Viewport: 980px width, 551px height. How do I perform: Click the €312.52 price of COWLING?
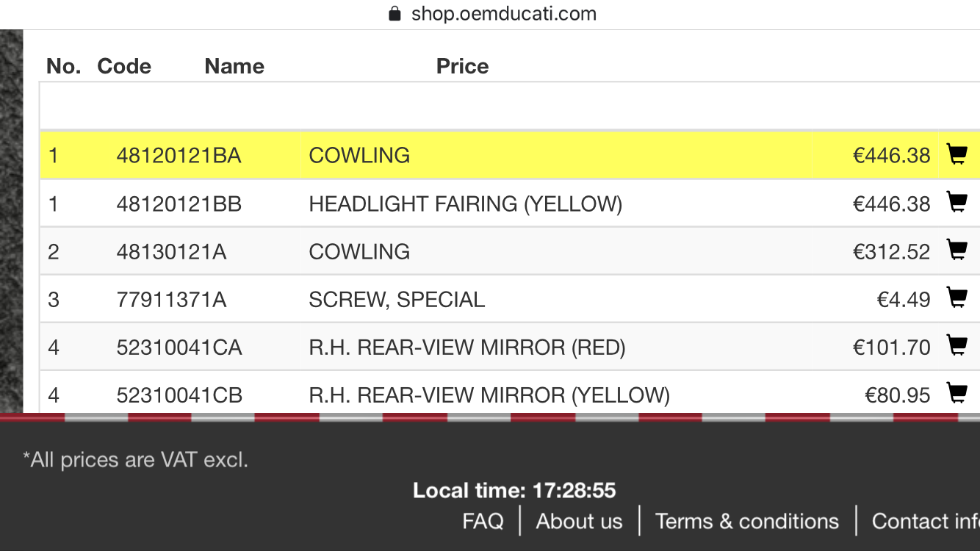click(x=891, y=252)
